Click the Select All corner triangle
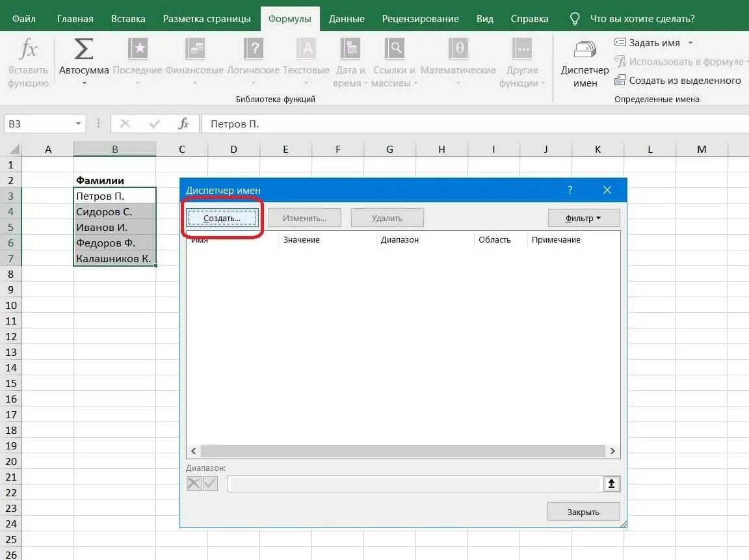The height and width of the screenshot is (560, 749). 14,149
